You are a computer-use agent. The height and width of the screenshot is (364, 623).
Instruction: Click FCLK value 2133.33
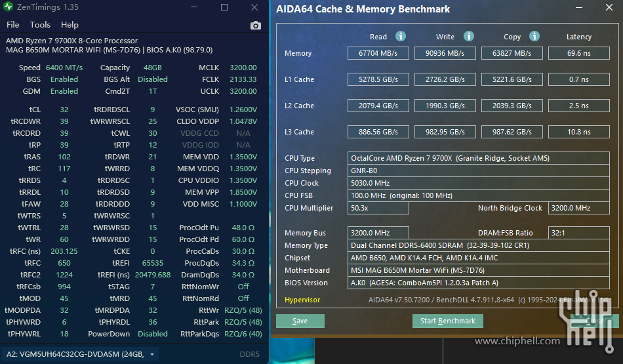pyautogui.click(x=243, y=79)
